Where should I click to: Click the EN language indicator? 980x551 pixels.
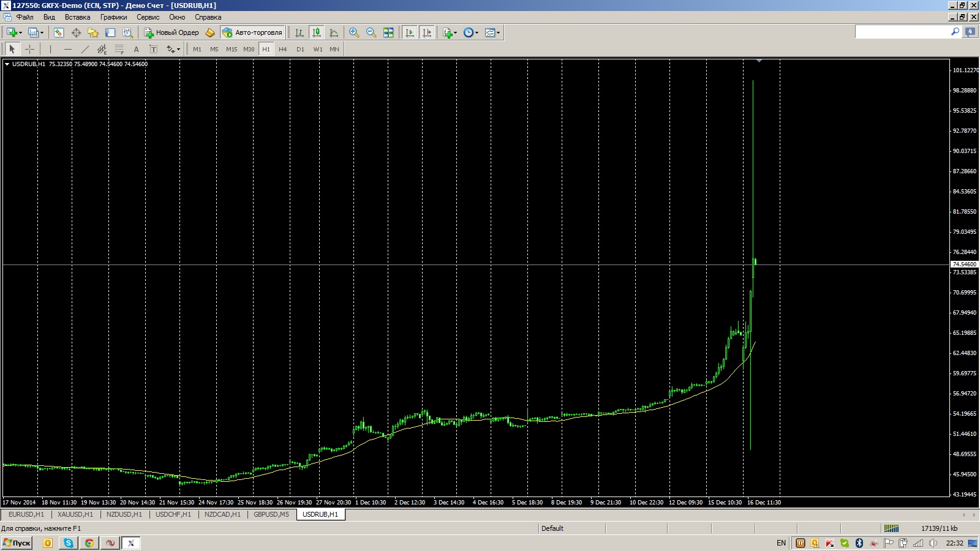point(781,543)
